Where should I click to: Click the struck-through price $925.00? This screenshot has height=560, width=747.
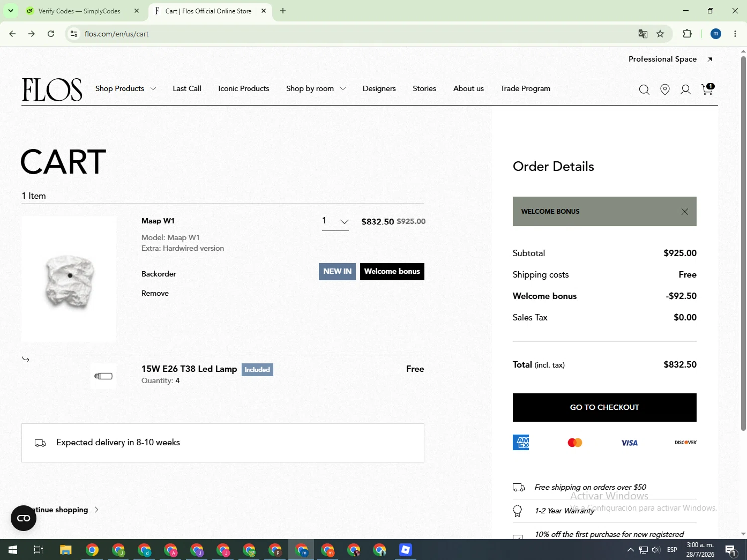(x=411, y=222)
